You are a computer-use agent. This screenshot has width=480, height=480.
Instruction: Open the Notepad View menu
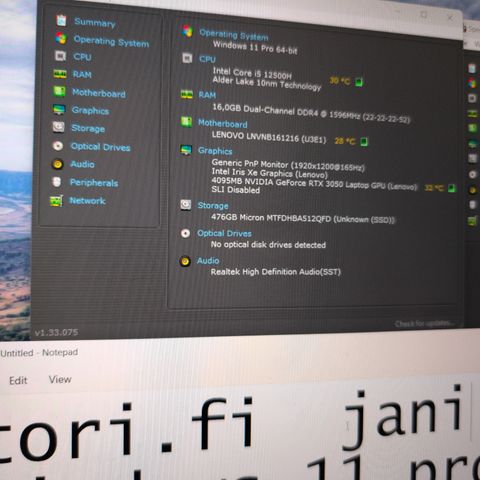[60, 379]
